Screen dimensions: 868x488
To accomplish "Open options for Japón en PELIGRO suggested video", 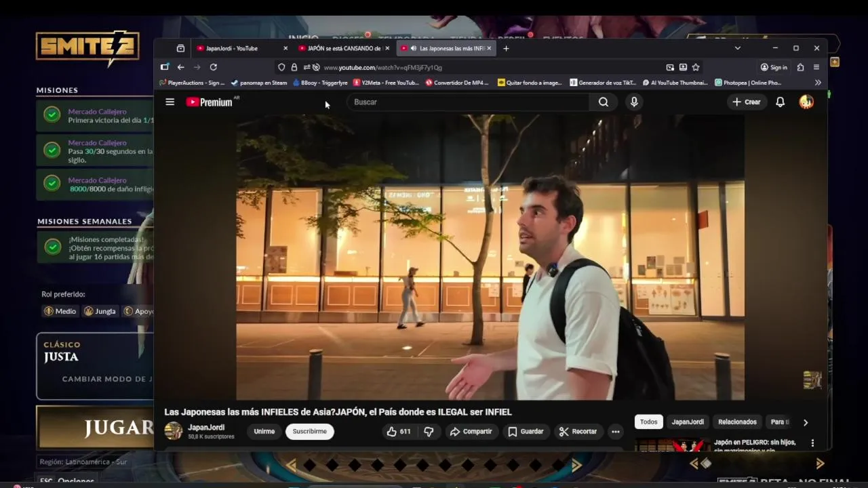I will pyautogui.click(x=812, y=443).
